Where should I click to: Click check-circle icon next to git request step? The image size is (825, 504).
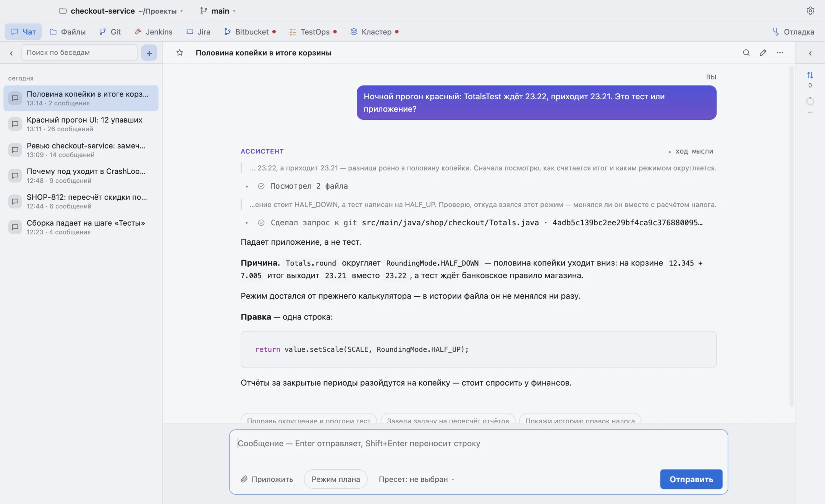point(261,223)
